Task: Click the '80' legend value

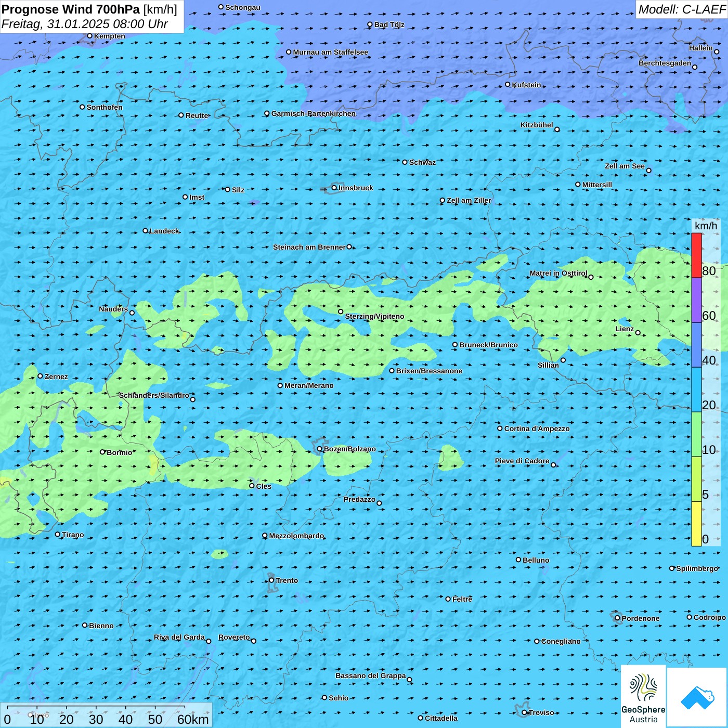Action: [709, 271]
